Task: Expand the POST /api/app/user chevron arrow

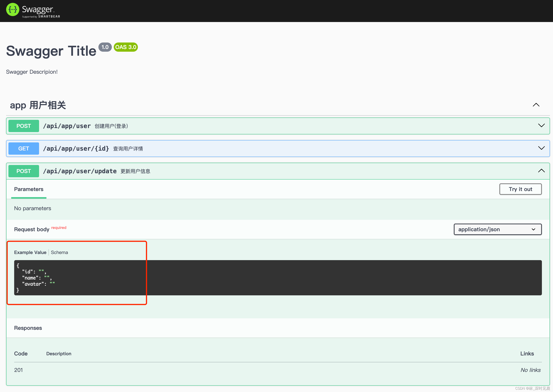Action: coord(541,126)
